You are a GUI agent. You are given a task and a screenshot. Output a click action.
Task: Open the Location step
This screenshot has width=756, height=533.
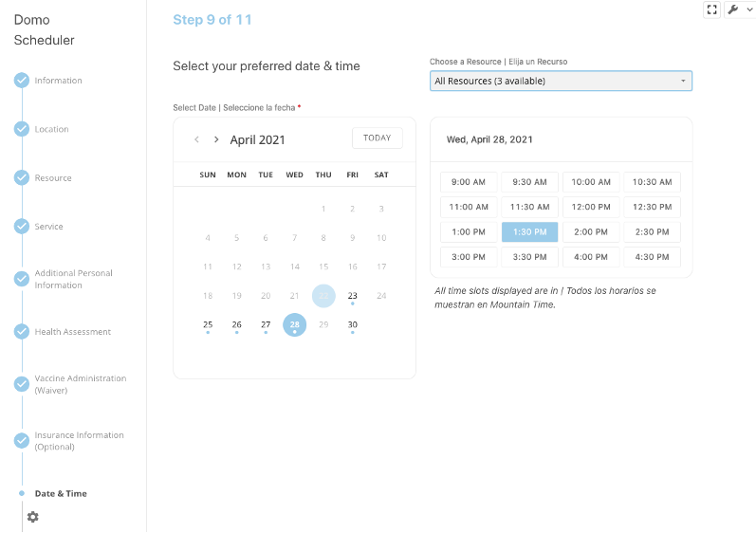(51, 129)
